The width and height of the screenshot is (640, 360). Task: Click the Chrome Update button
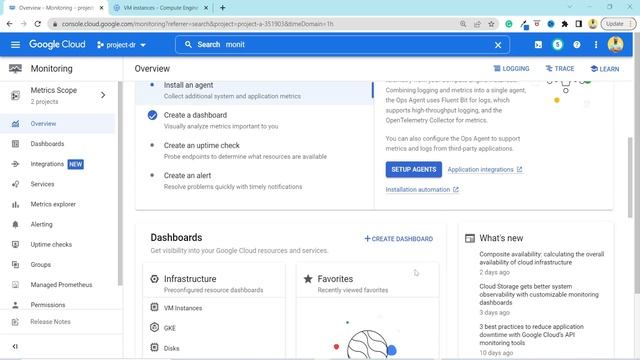coord(618,24)
